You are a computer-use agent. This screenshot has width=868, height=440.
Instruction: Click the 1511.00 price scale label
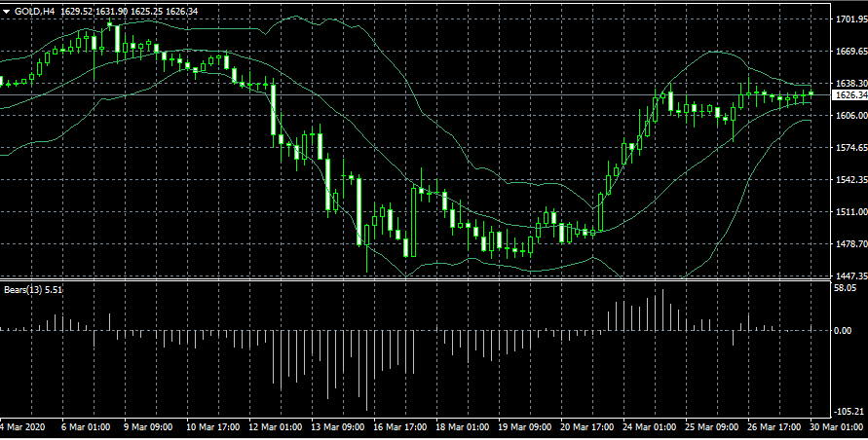click(850, 212)
